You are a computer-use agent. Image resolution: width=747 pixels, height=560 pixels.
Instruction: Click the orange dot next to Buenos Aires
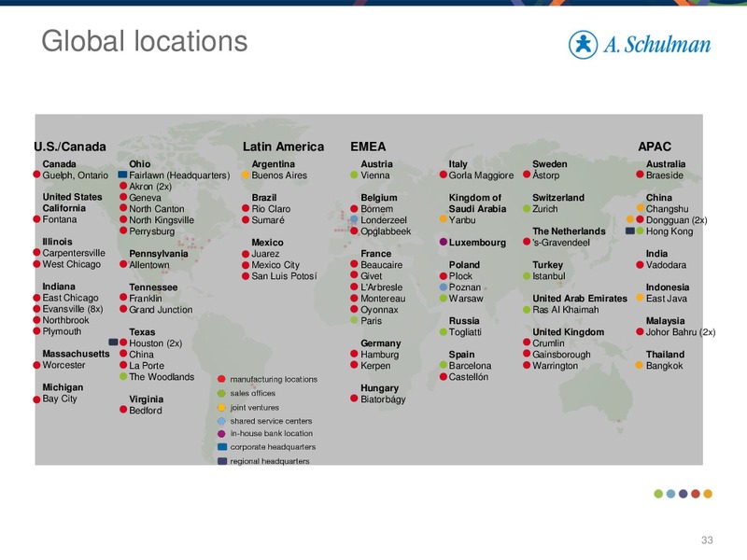[x=246, y=175]
